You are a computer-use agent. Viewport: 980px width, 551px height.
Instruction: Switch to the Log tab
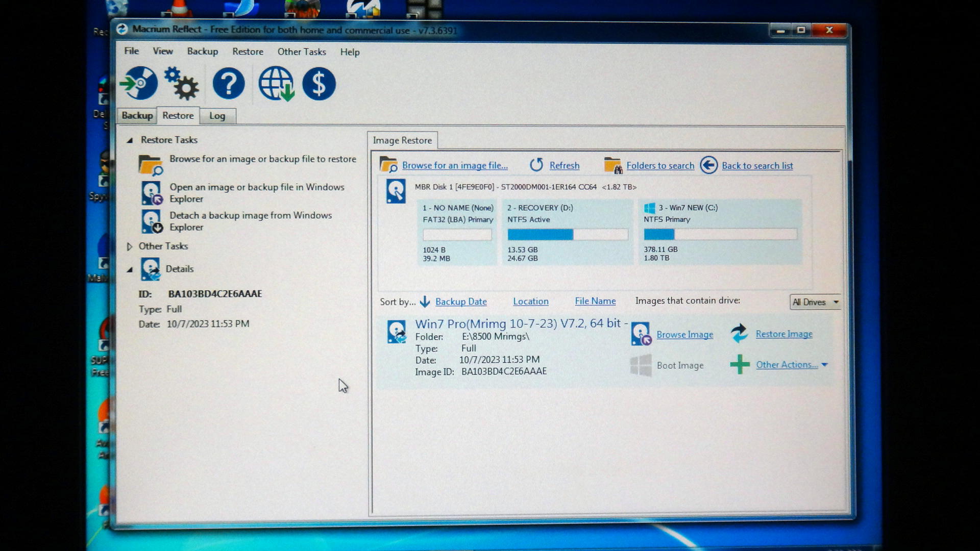coord(217,116)
